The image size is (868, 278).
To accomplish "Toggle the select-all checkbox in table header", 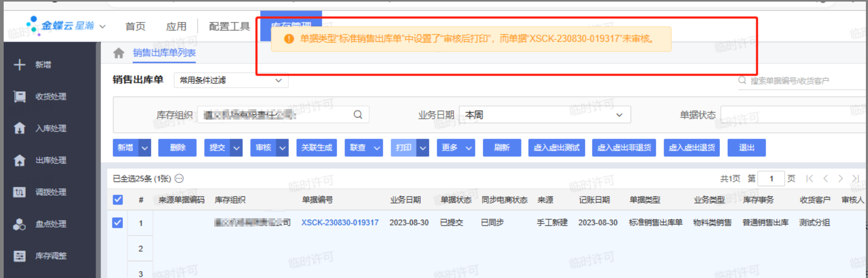I will (118, 200).
